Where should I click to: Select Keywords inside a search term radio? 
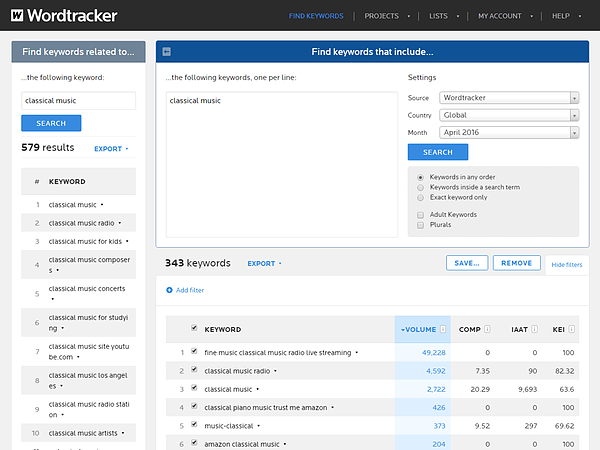(421, 188)
